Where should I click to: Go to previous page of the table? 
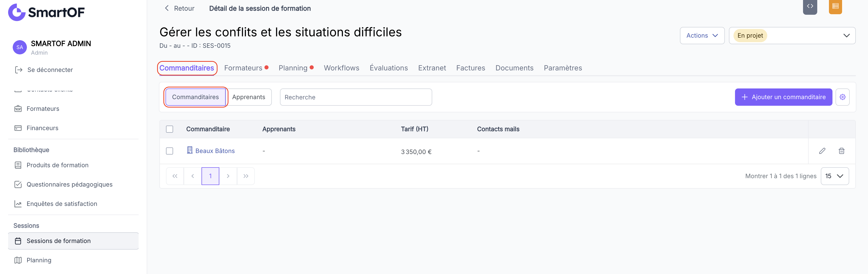[193, 176]
